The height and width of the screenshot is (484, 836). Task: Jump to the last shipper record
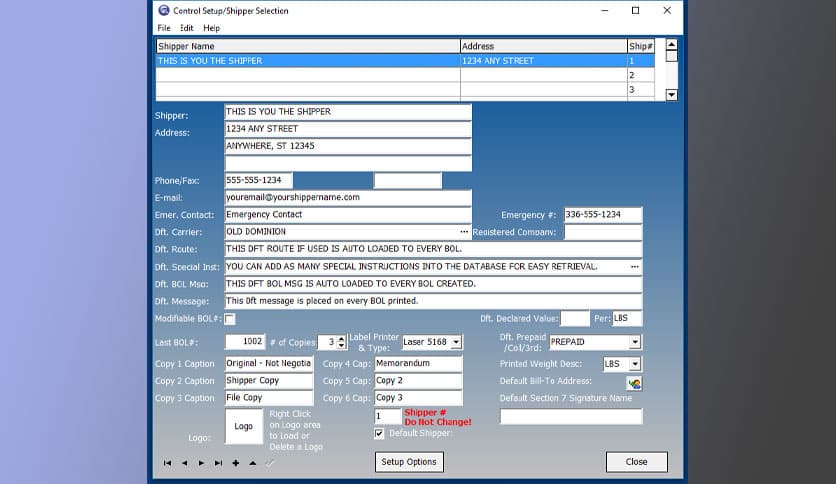(x=218, y=463)
